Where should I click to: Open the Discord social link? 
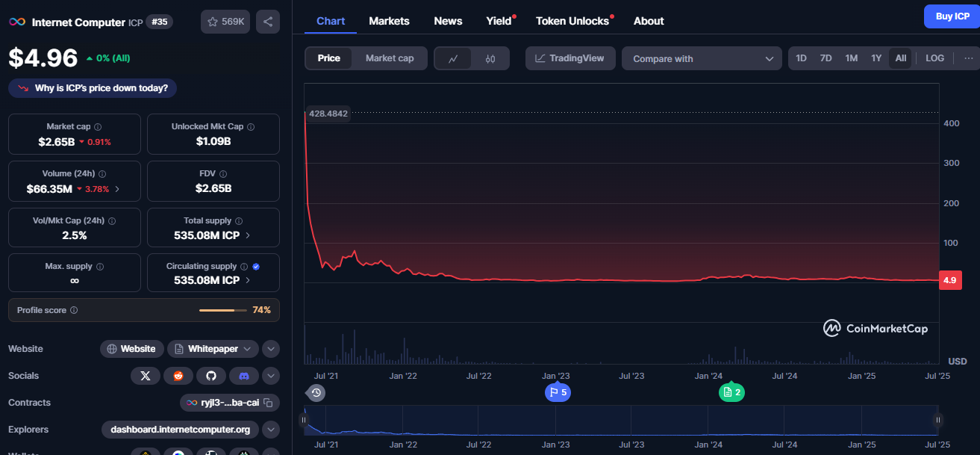(243, 376)
